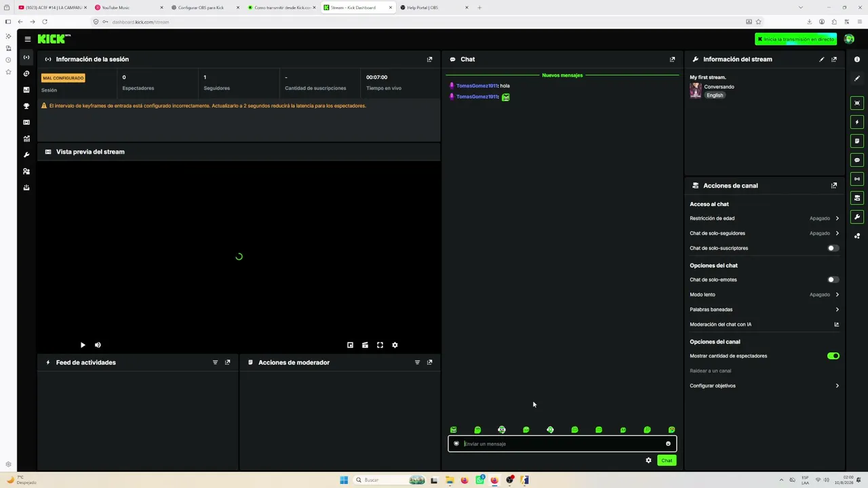Image resolution: width=868 pixels, height=488 pixels.
Task: Click username TomasGomez1011 in hola message
Action: coord(477,86)
